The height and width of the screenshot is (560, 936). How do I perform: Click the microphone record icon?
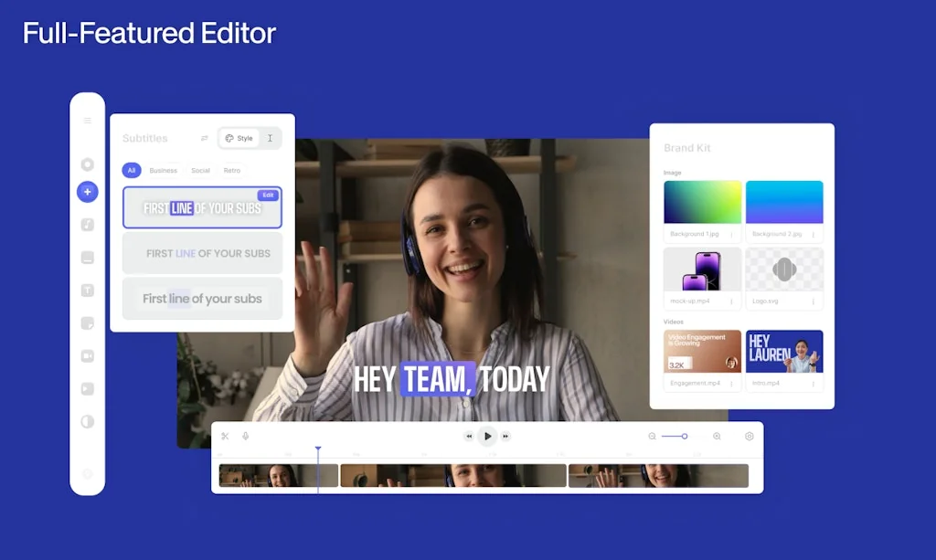246,437
